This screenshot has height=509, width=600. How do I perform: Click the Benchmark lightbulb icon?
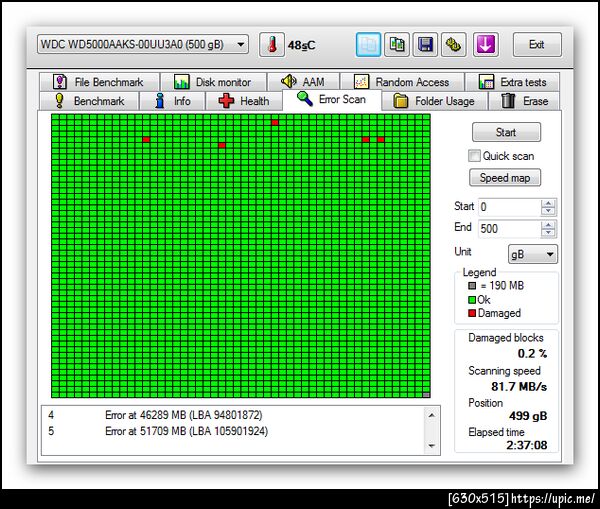point(59,101)
